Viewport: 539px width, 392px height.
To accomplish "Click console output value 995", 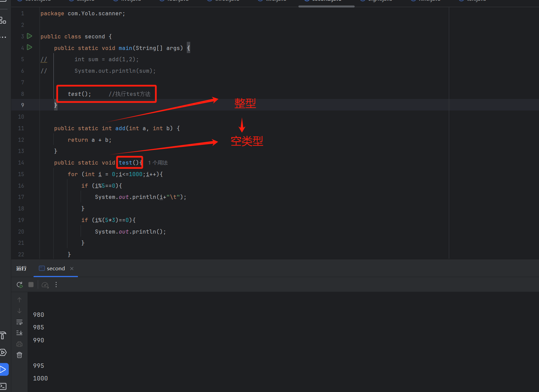I will (x=38, y=366).
